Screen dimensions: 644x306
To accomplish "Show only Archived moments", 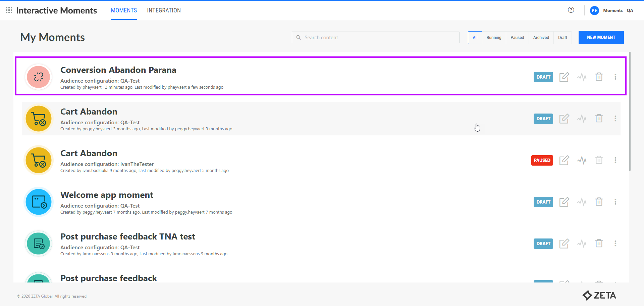I will [x=541, y=38].
